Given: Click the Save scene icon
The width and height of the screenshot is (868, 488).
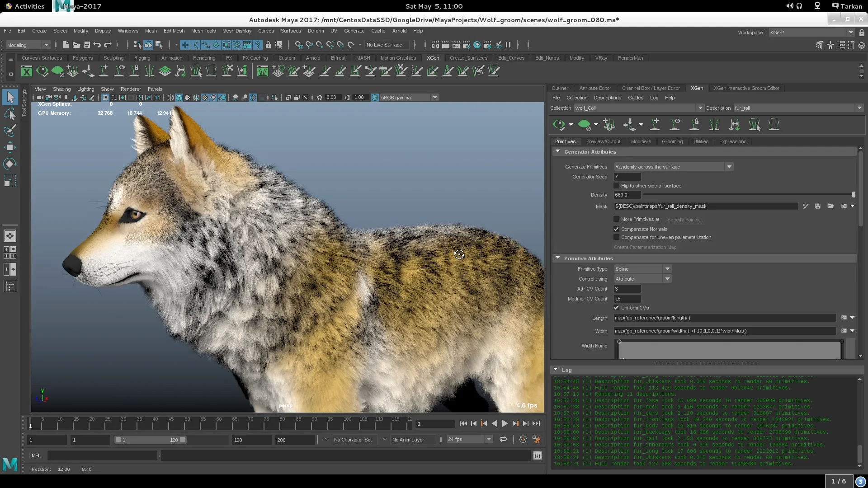Looking at the screenshot, I should point(87,45).
